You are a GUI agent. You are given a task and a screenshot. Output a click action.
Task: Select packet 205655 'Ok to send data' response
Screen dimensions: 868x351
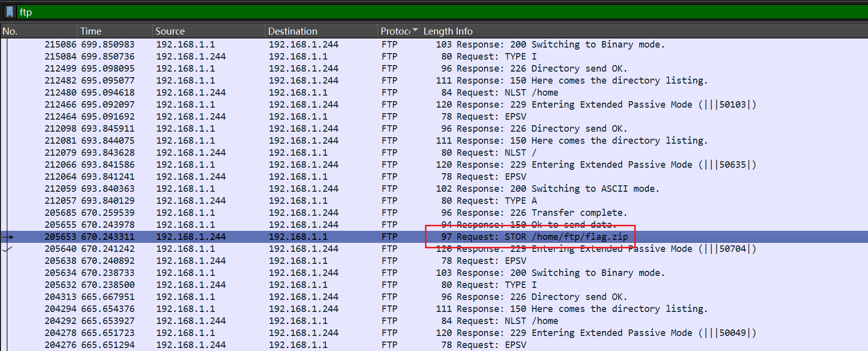point(536,225)
